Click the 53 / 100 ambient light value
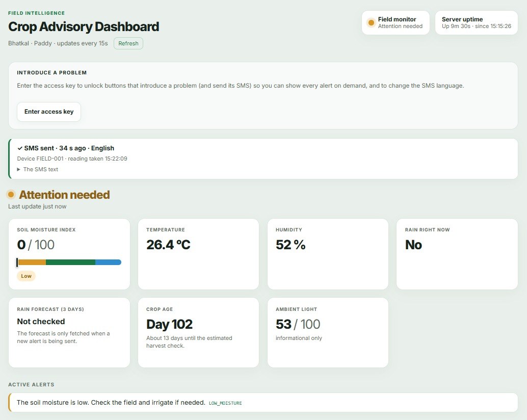The height and width of the screenshot is (420, 527). pos(298,324)
